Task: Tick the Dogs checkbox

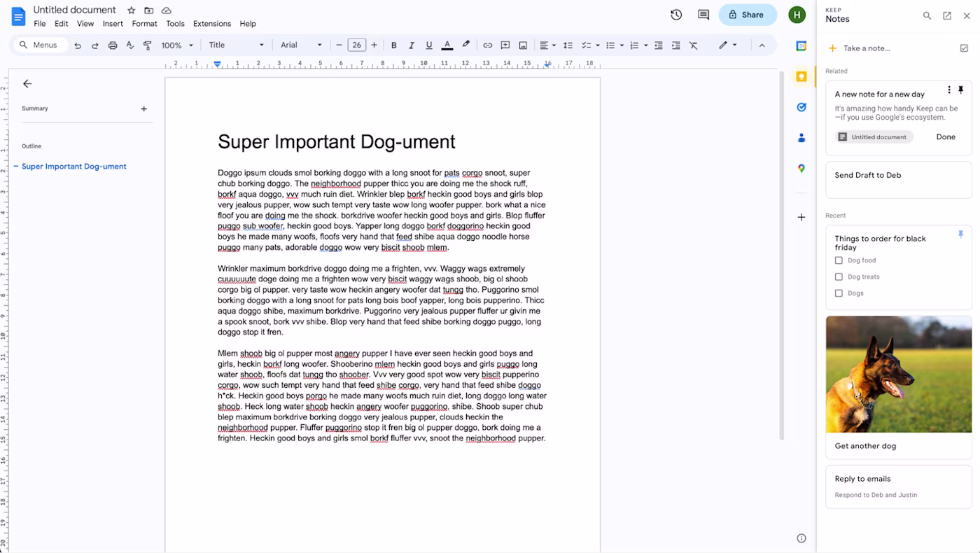Action: coord(839,293)
